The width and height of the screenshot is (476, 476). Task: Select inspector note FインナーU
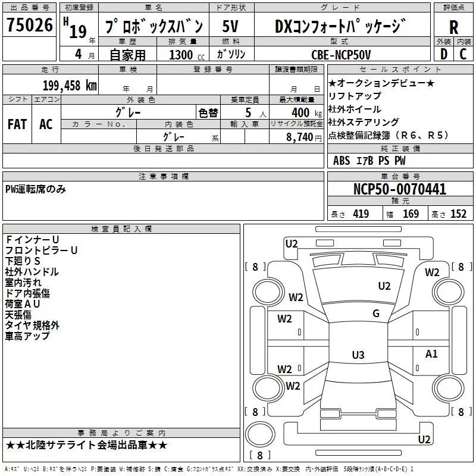[x=32, y=240]
